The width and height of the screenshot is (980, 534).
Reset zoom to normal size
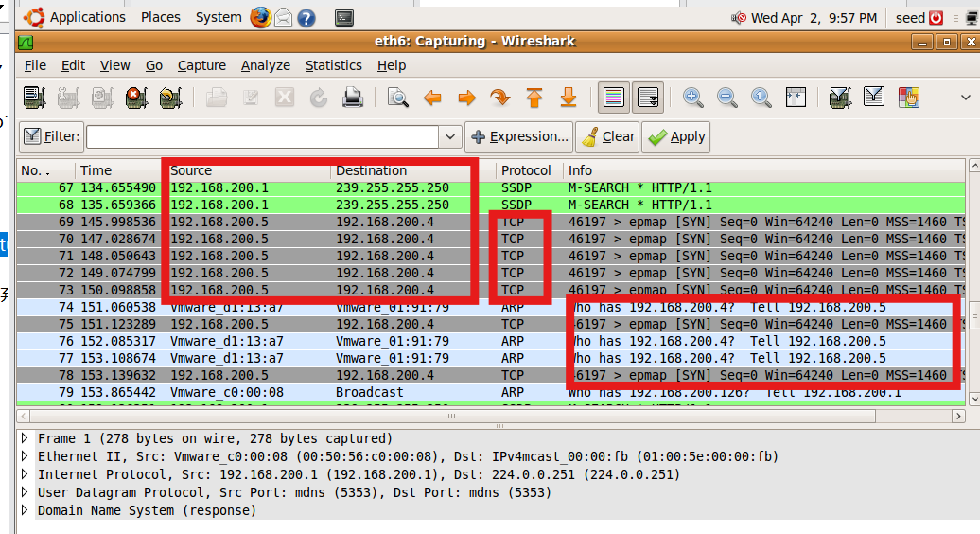[761, 98]
